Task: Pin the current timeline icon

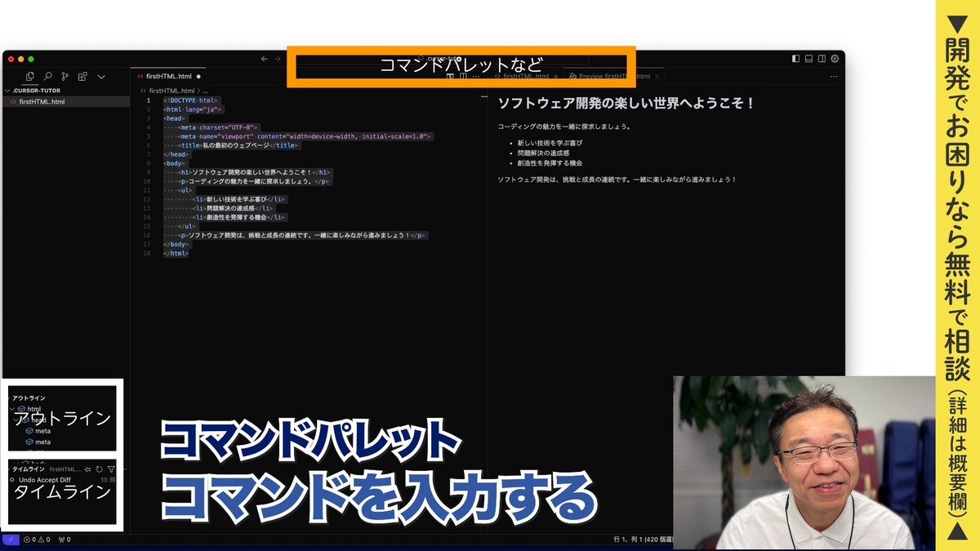Action: (x=87, y=469)
